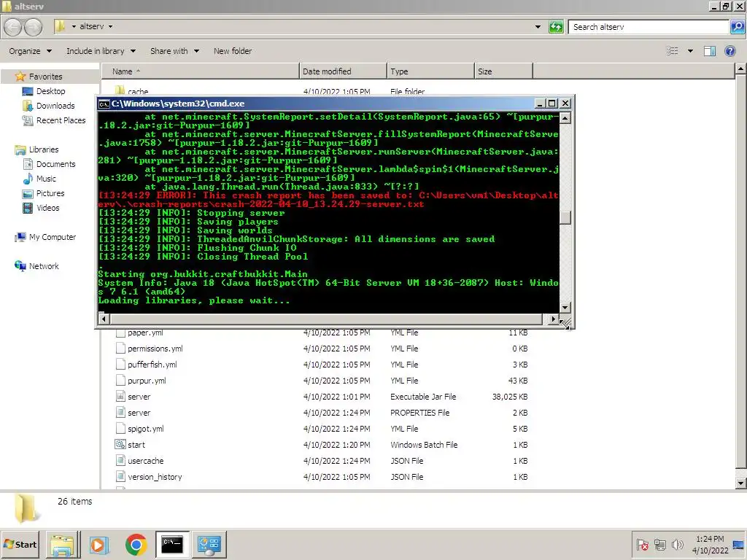Click the Explorer file list scrollbar up arrow

741,69
